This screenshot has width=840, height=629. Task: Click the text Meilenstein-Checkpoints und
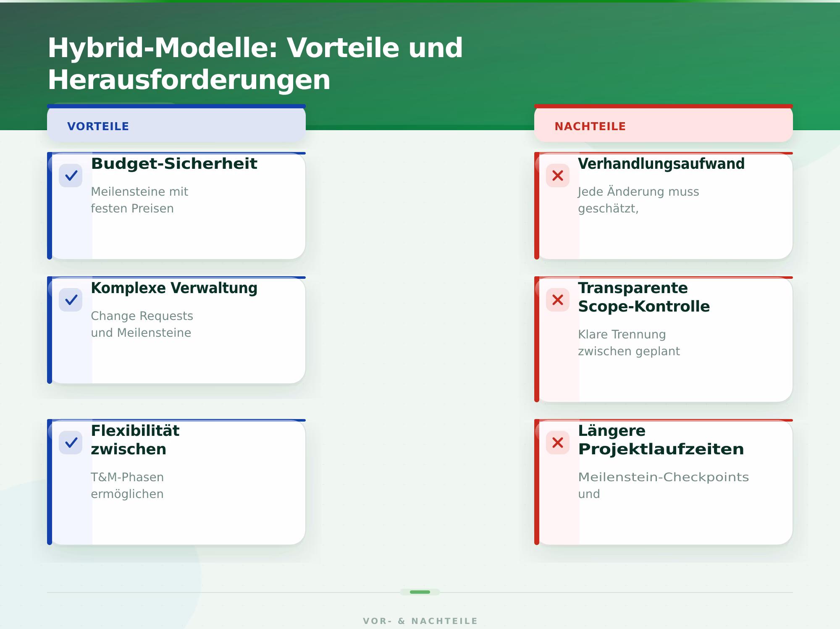click(664, 485)
